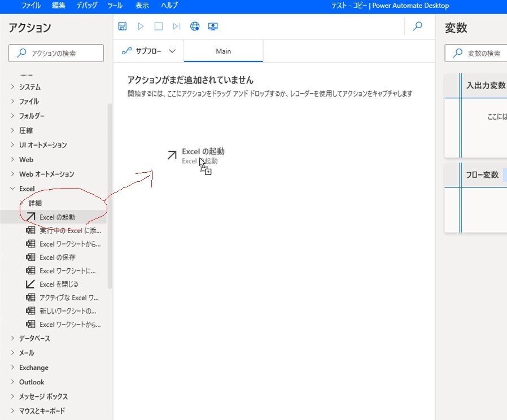Run next action with the step icon
This screenshot has width=507, height=420.
[x=177, y=26]
